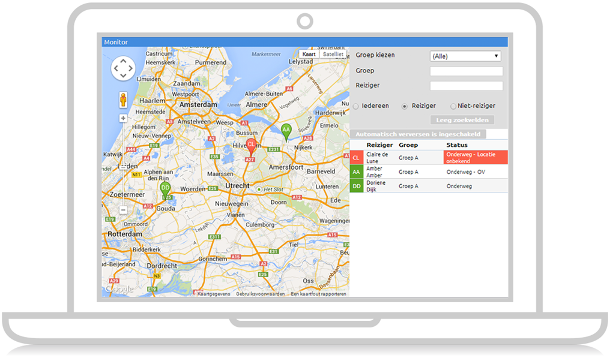Viewport: 610px width, 364px height.
Task: Select the Niet-reiziger radio button
Action: pyautogui.click(x=453, y=107)
